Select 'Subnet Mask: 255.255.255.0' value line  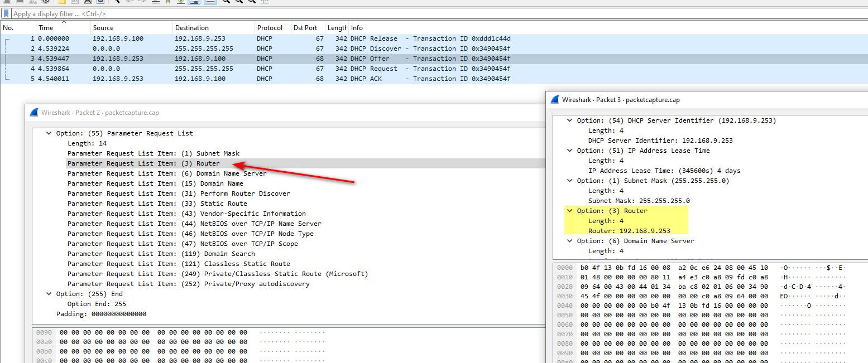639,201
